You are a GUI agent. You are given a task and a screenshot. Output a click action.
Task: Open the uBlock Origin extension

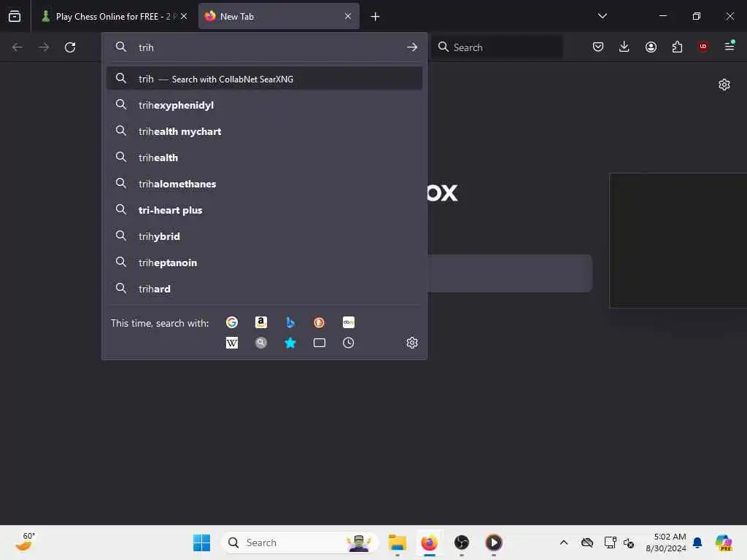pyautogui.click(x=703, y=47)
